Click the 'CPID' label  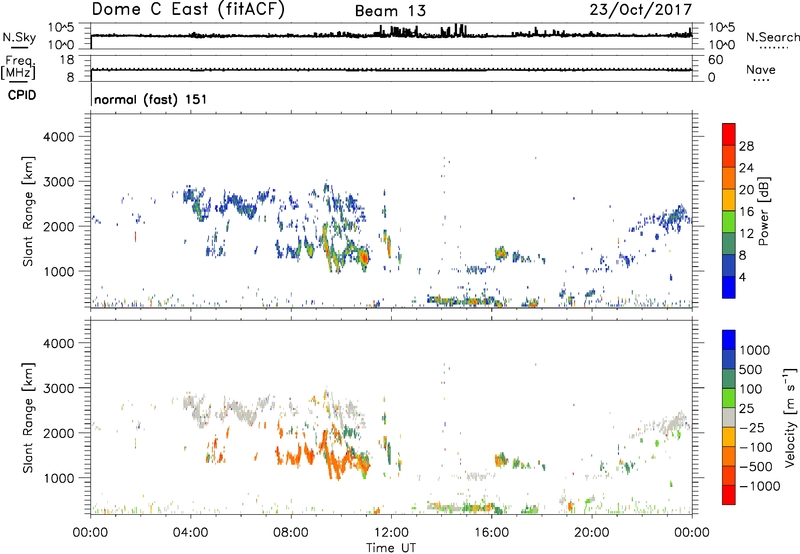click(22, 95)
